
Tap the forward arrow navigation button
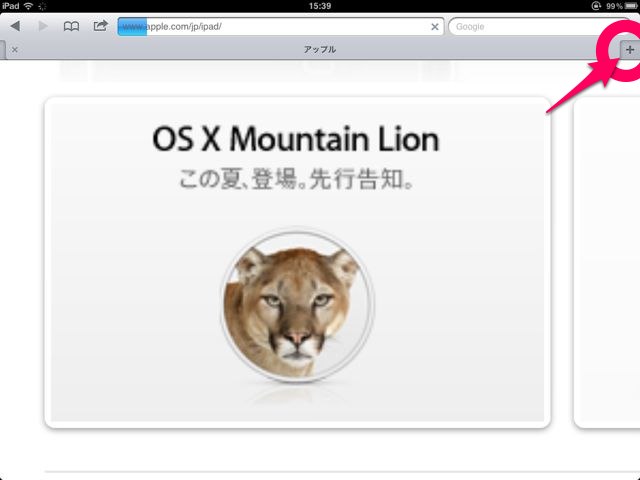43,26
